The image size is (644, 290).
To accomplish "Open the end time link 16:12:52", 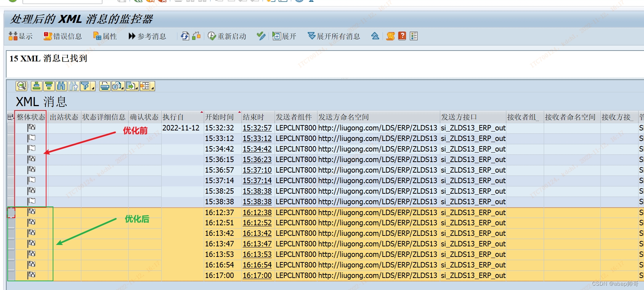I will click(257, 223).
